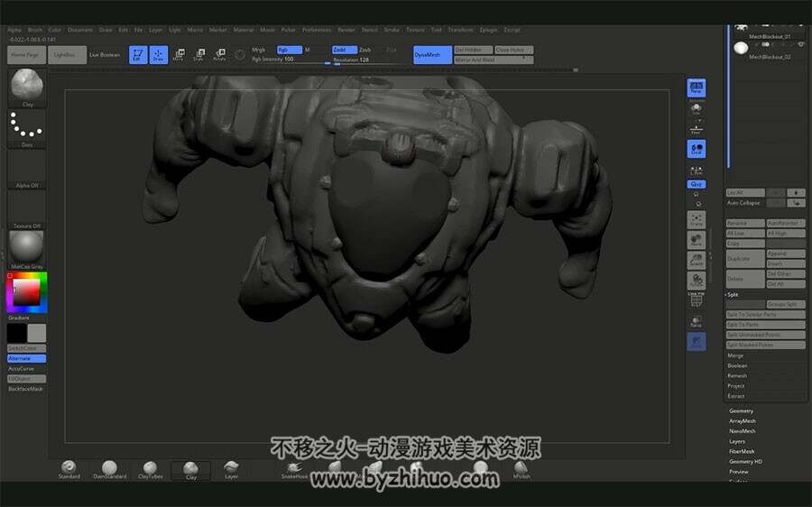This screenshot has height=507, width=812.
Task: Toggle the Line Fill PolyF icon
Action: point(697,300)
